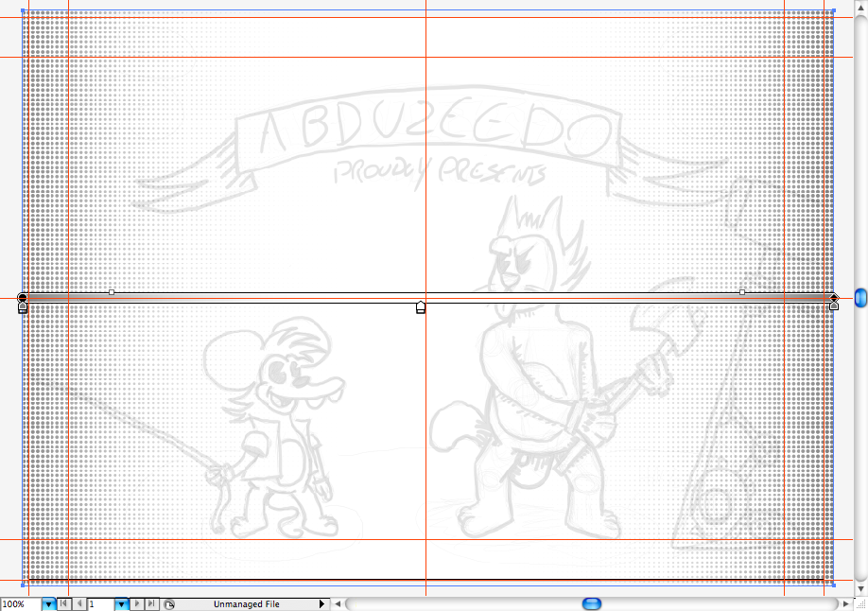Viewport: 868px width, 611px height.
Task: Go to the first artboard
Action: click(x=64, y=603)
